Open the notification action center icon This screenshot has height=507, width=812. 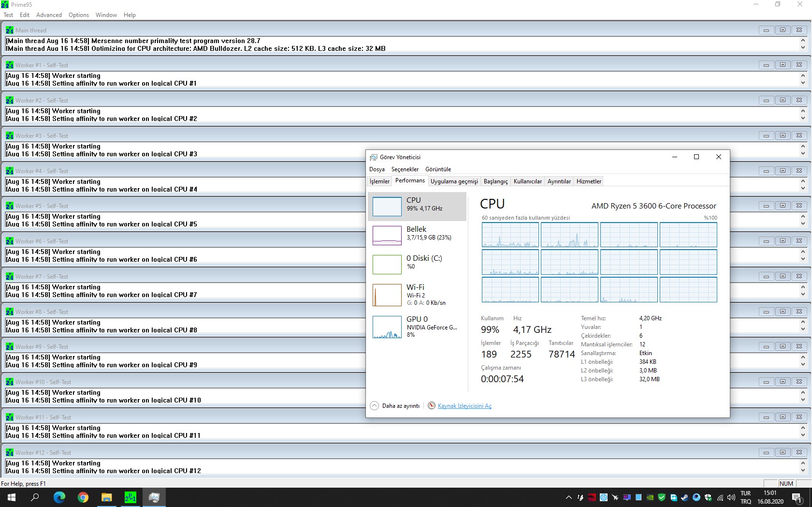point(797,497)
